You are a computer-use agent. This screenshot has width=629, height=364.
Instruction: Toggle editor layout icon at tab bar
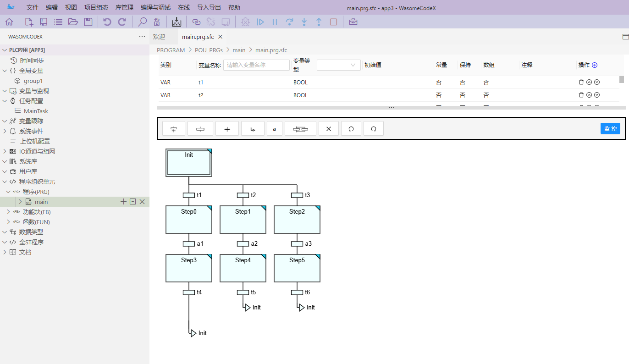click(625, 37)
